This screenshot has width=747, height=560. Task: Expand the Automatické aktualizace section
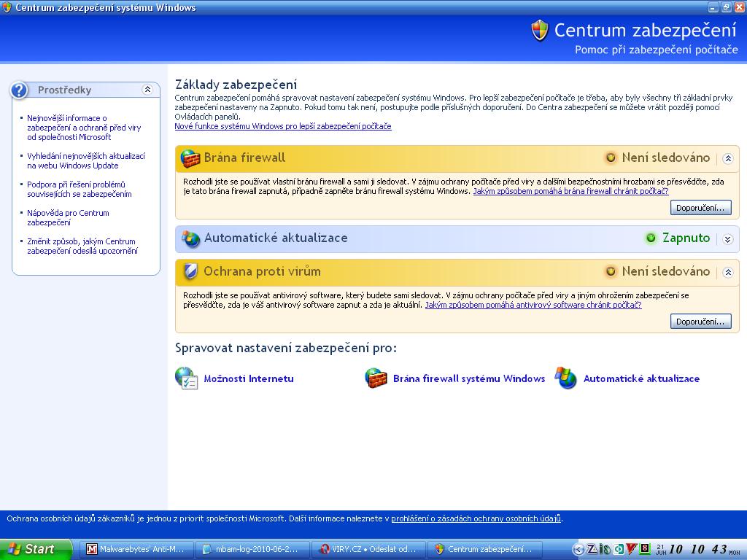point(727,239)
